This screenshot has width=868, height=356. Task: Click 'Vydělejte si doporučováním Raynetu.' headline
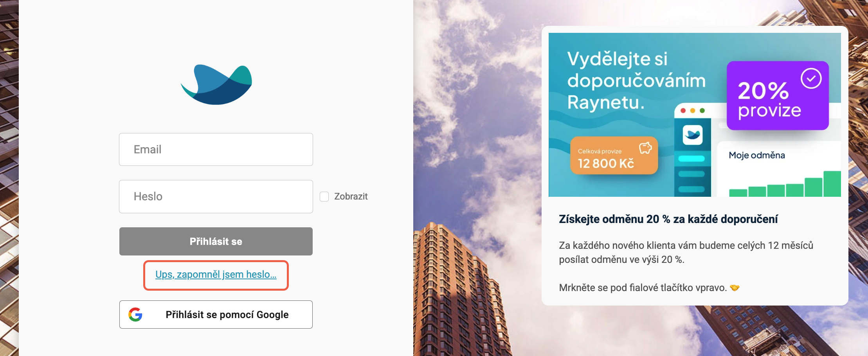tap(636, 81)
